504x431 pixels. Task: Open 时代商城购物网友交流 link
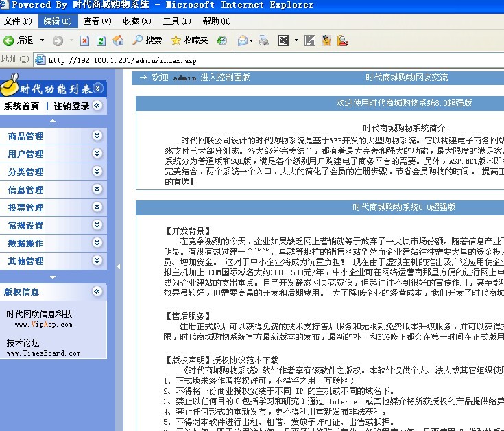tap(407, 78)
